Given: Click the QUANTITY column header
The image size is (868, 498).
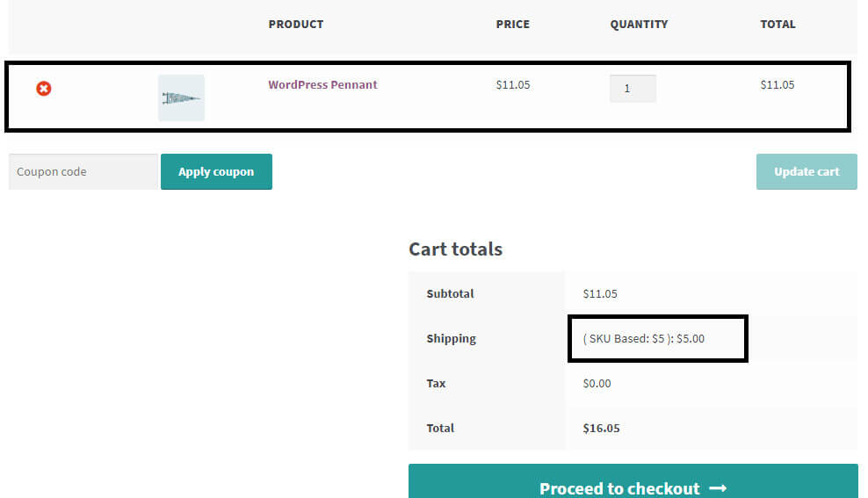Looking at the screenshot, I should [x=639, y=25].
